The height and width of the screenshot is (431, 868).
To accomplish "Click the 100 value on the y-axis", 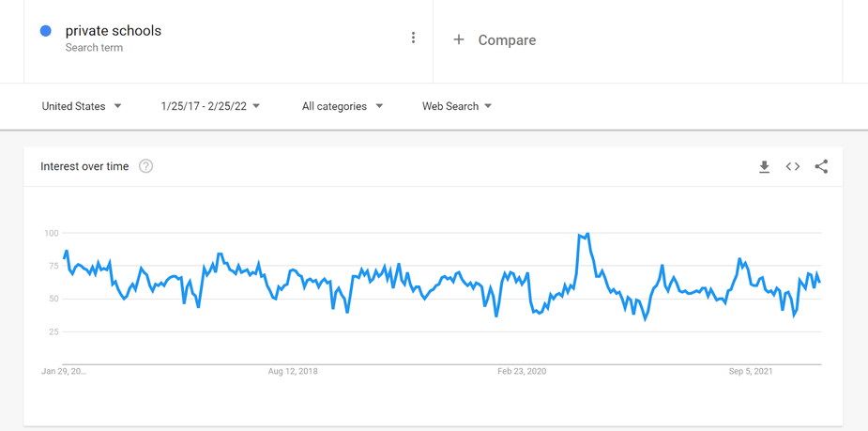I will (51, 233).
